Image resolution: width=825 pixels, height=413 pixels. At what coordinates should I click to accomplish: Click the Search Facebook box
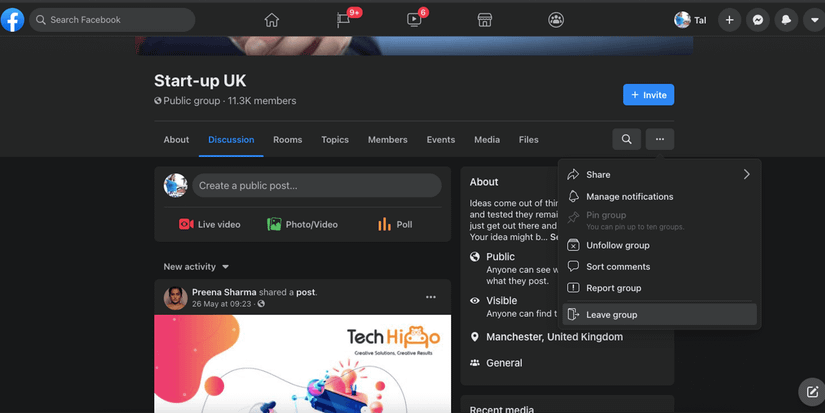[x=112, y=20]
